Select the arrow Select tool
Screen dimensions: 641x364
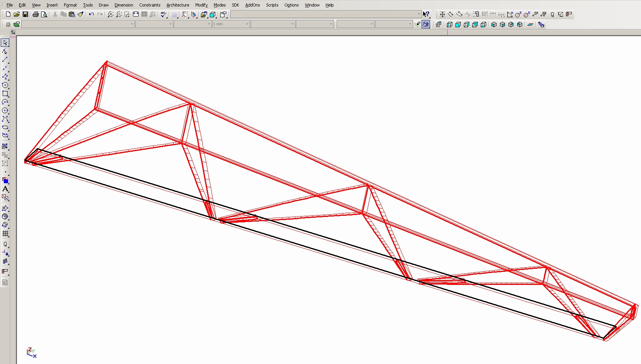point(5,43)
